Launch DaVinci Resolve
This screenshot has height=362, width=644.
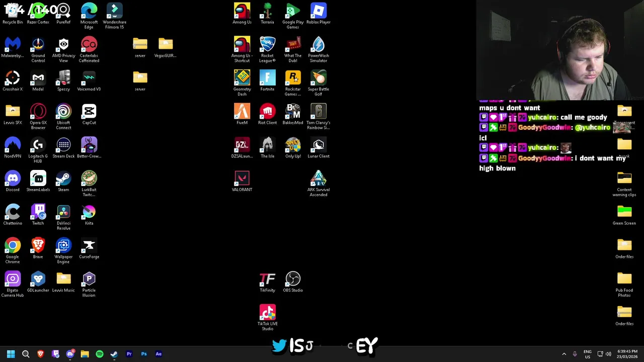point(63,217)
